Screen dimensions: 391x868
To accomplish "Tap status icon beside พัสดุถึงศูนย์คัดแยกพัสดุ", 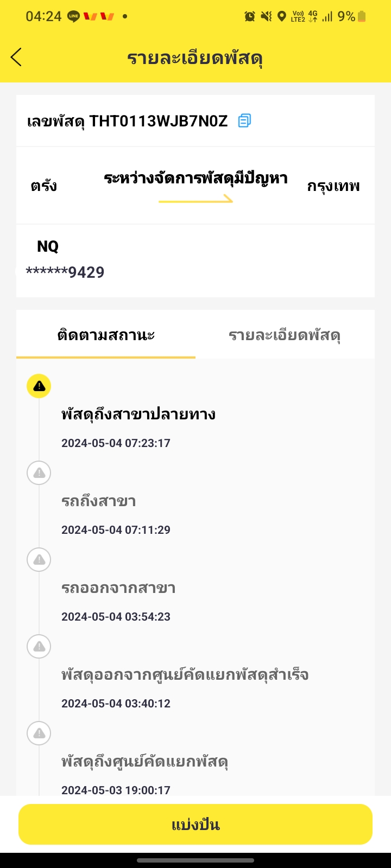I will click(x=39, y=733).
